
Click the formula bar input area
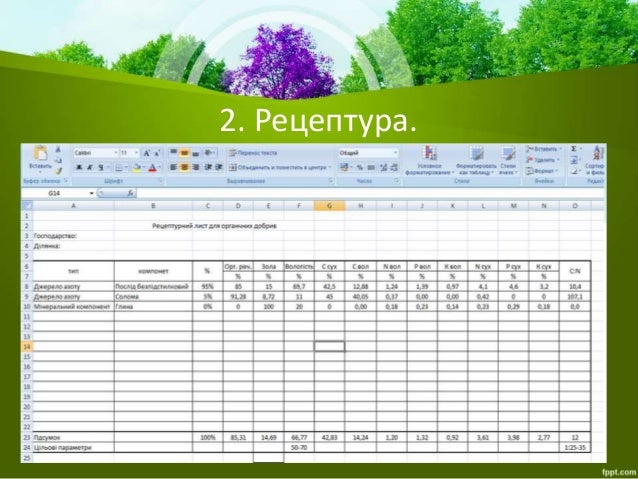coord(370,193)
